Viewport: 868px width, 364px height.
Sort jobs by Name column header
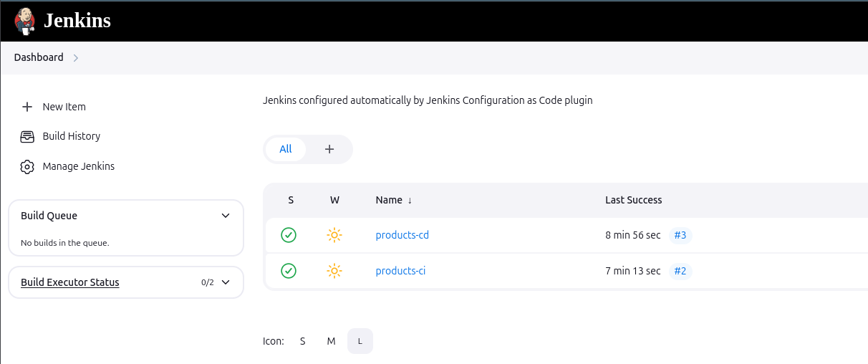394,200
